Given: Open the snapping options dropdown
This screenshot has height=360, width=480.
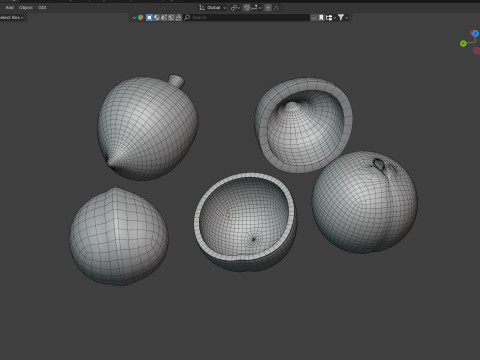Looking at the screenshot, I should pos(256,7).
